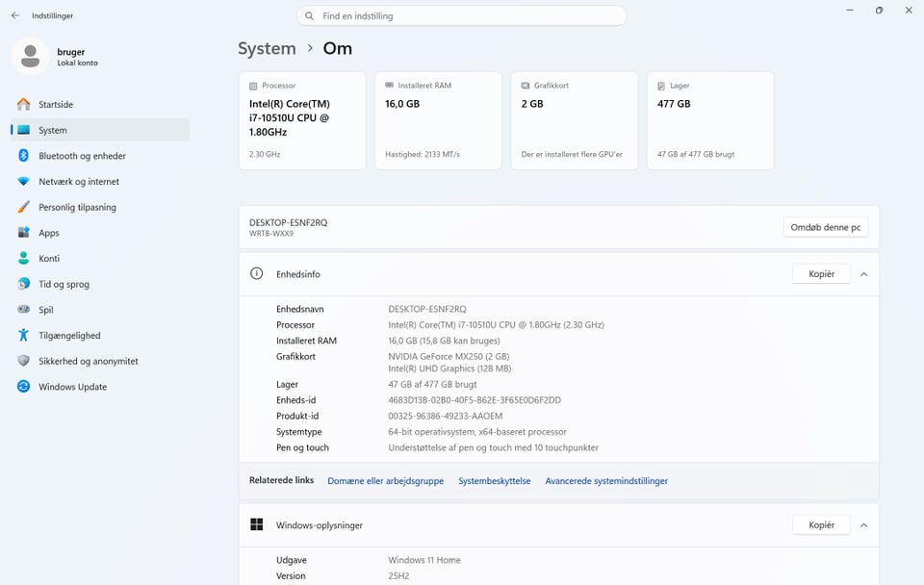This screenshot has width=924, height=585.
Task: Click Omdøb denne pc button
Action: click(825, 227)
